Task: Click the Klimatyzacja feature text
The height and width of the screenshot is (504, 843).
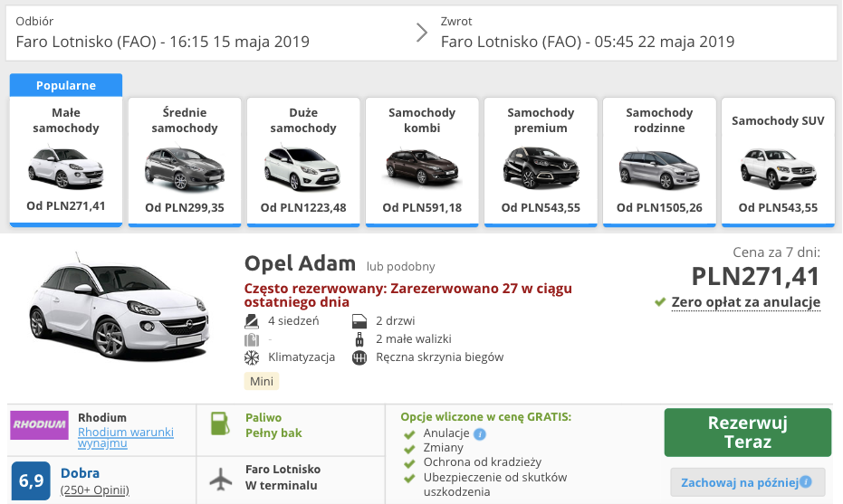Action: pos(302,357)
